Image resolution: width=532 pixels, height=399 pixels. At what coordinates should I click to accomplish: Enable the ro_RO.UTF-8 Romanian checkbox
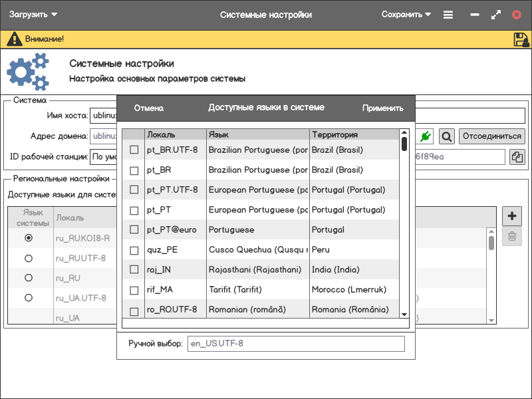click(x=134, y=310)
